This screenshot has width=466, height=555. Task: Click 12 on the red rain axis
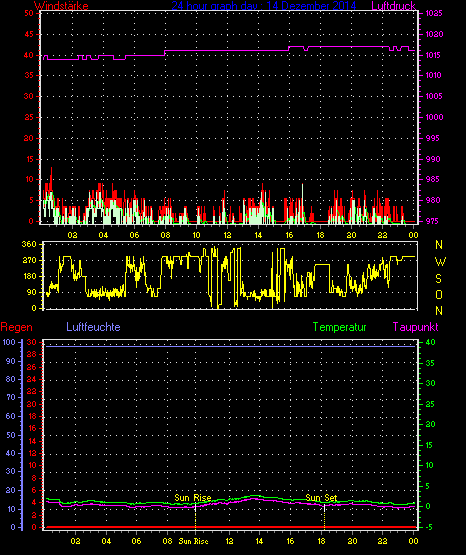[x=32, y=453]
